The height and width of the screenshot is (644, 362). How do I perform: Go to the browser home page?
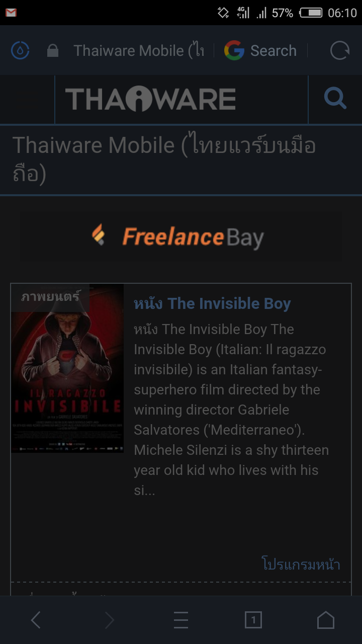point(326,620)
